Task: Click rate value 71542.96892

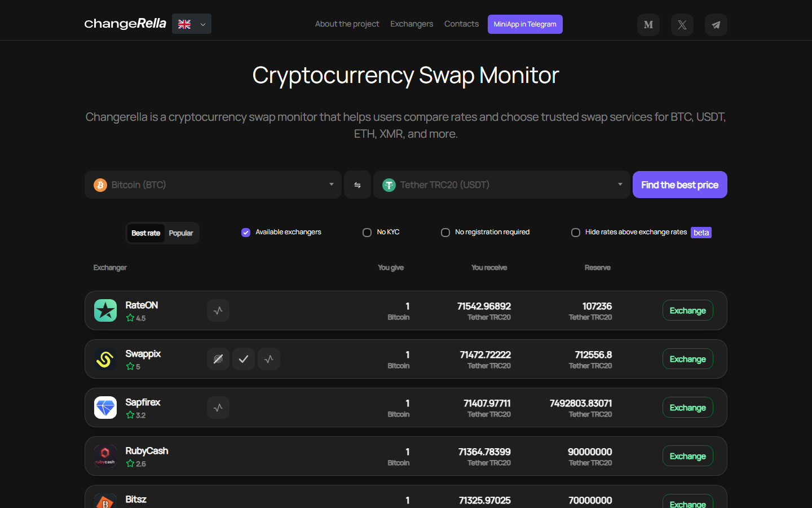Action: (x=484, y=306)
